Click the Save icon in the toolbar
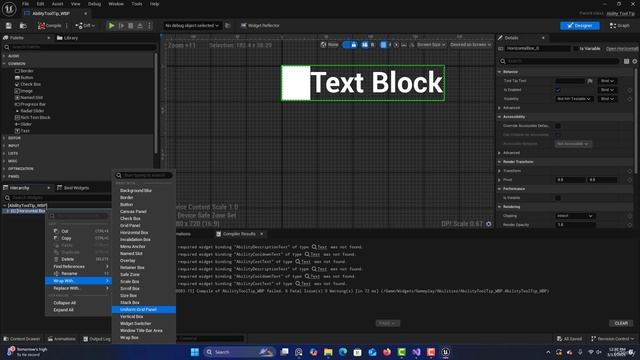Viewport: 640px width, 360px height. (x=9, y=26)
